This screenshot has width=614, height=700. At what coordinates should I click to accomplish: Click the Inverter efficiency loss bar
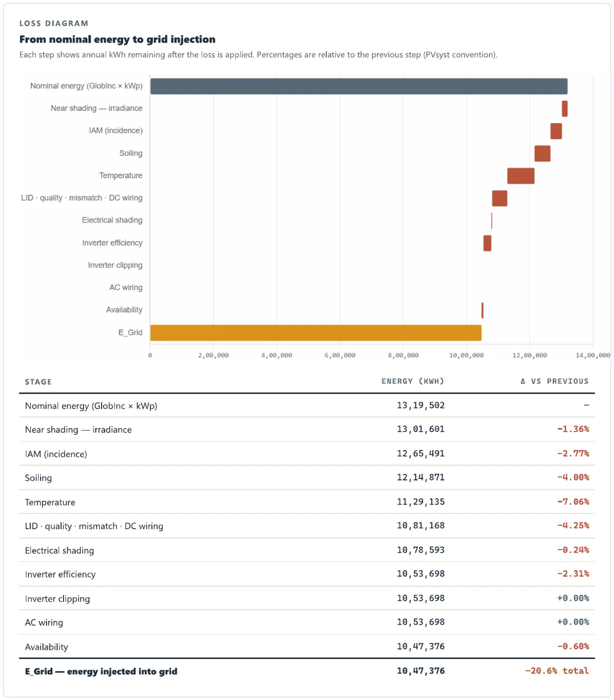[x=487, y=243]
